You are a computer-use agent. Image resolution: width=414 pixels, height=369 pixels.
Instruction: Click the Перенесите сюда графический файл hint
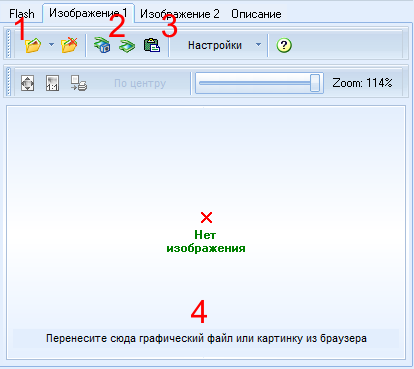(206, 338)
